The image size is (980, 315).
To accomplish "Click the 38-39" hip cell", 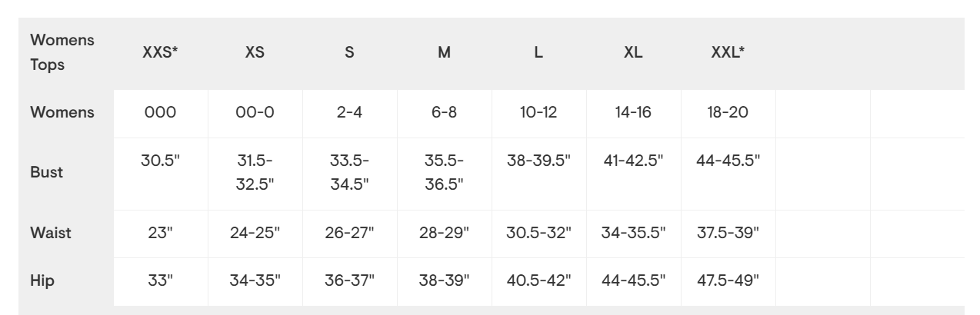I will point(444,281).
